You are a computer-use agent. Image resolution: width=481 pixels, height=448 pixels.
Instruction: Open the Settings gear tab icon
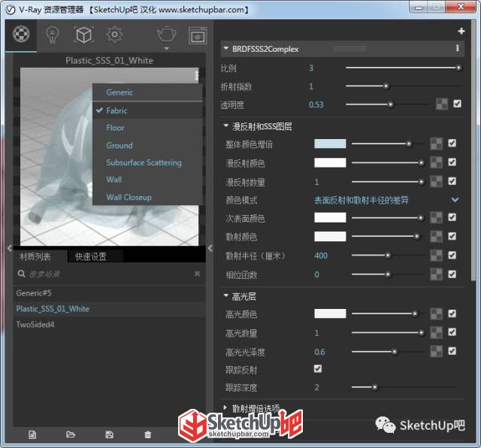pyautogui.click(x=114, y=35)
